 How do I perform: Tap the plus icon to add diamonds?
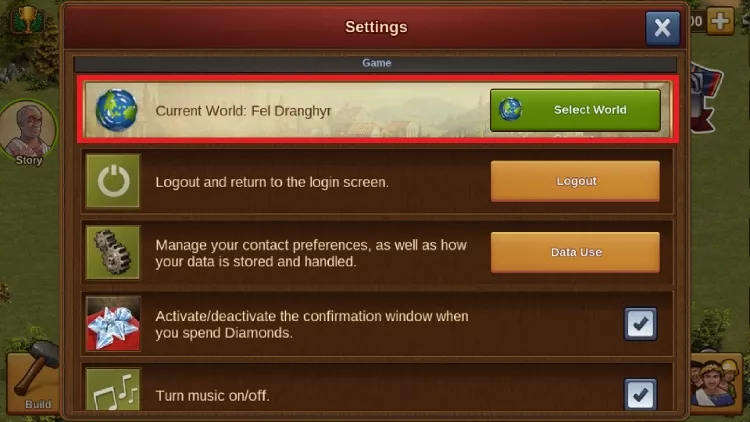pos(720,21)
